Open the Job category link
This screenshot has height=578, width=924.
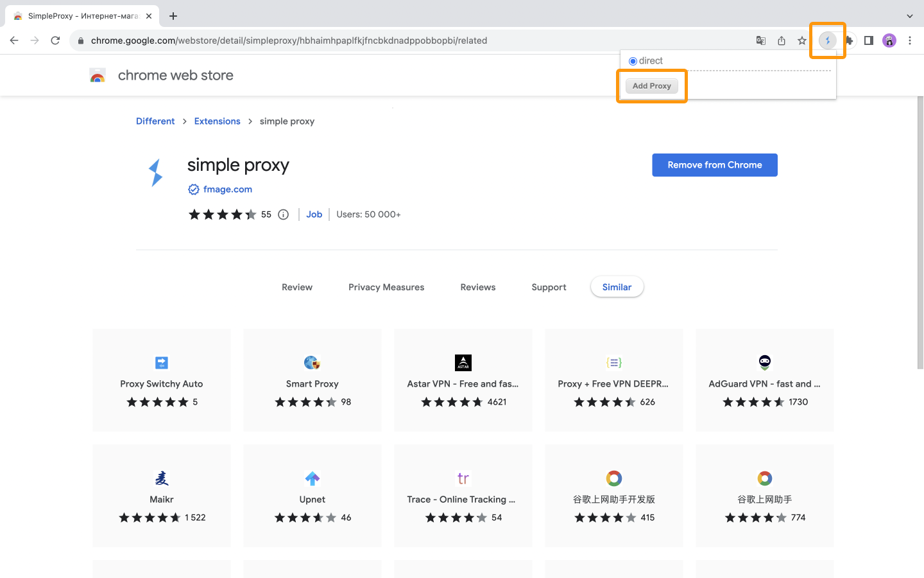pos(314,215)
